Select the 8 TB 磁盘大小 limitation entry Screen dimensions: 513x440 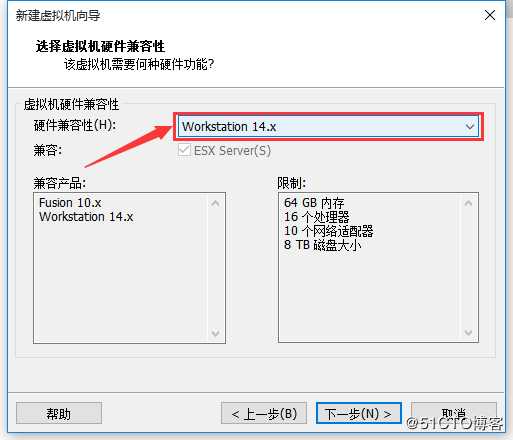[x=322, y=245]
